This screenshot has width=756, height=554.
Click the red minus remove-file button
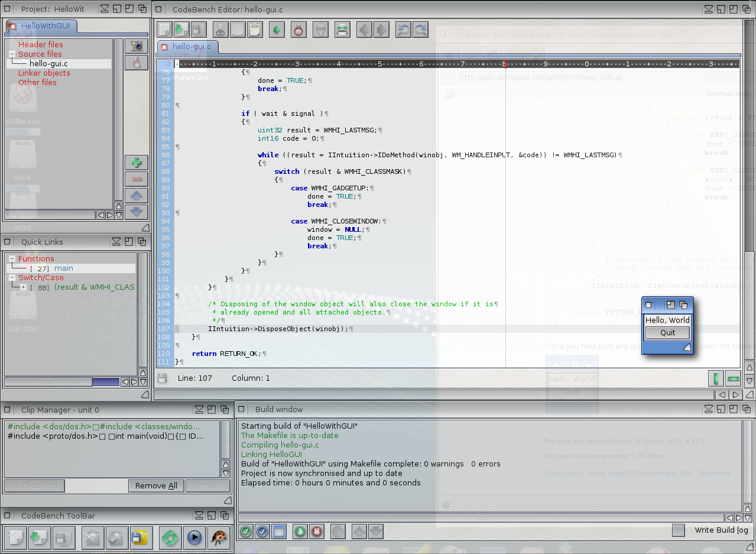click(x=137, y=179)
